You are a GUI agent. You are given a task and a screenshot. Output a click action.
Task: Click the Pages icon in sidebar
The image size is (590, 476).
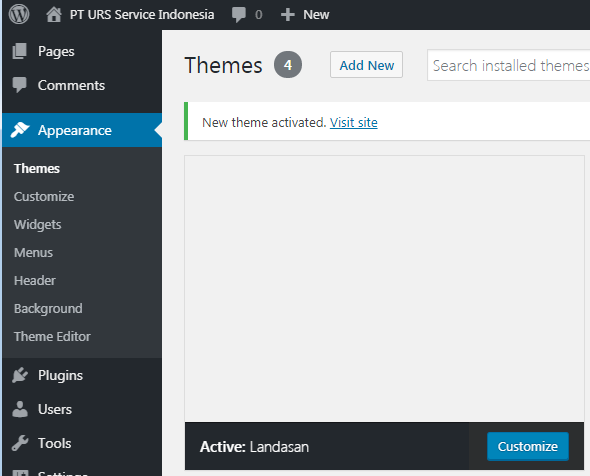point(20,51)
